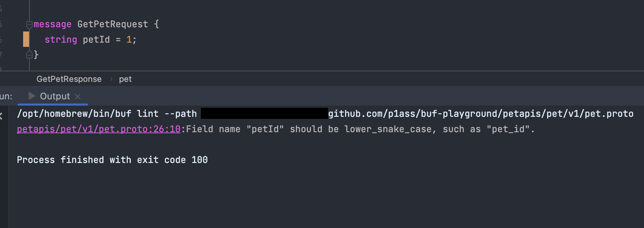The width and height of the screenshot is (644, 228).
Task: Place cursor on petId field in editor
Action: [96, 40]
